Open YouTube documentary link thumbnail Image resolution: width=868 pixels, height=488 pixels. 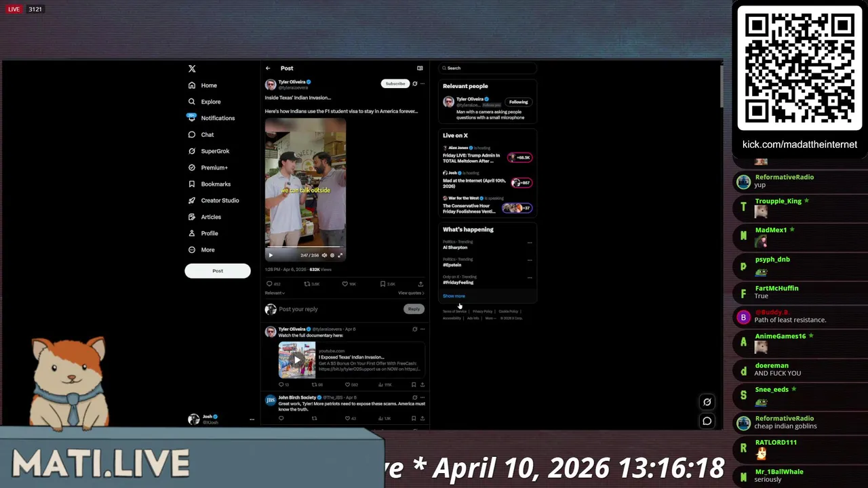[297, 360]
